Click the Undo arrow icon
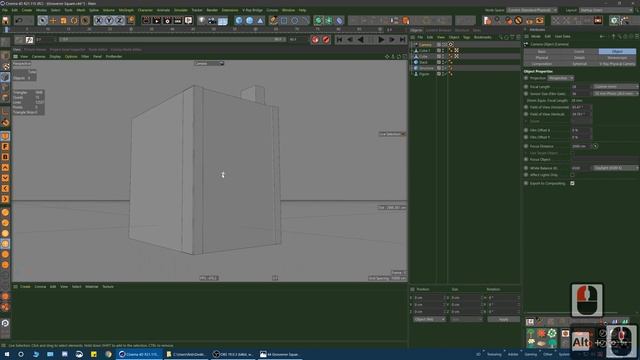The image size is (640, 360). tap(19, 20)
